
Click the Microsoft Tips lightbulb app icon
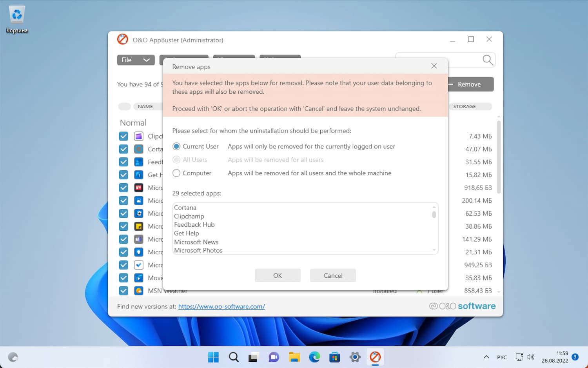coord(139,252)
